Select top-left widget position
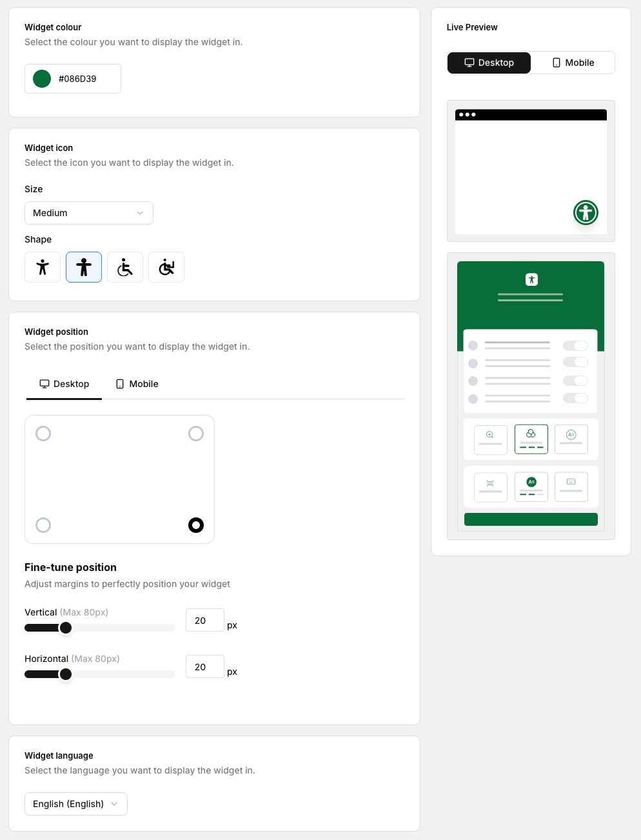The width and height of the screenshot is (641, 840). tap(43, 434)
